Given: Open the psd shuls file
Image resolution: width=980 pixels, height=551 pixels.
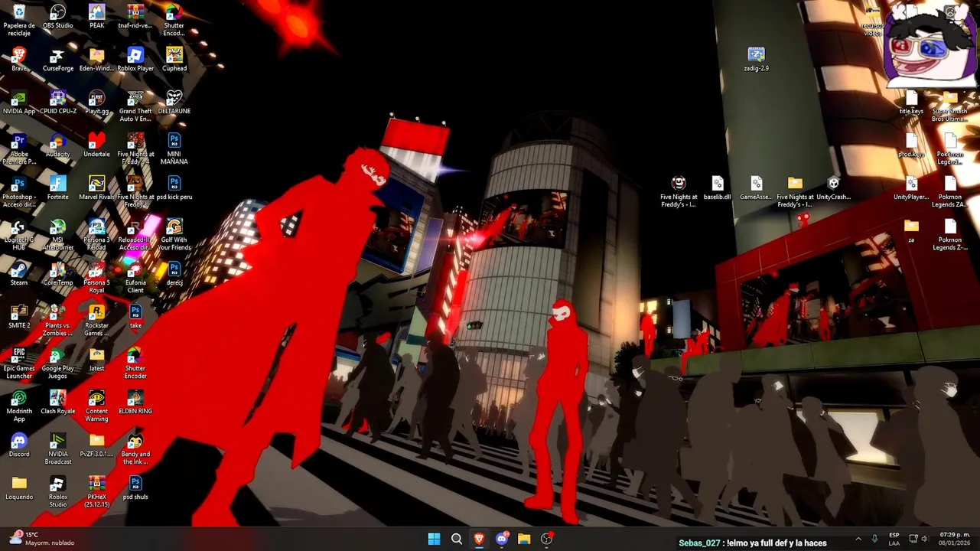Looking at the screenshot, I should coord(135,487).
